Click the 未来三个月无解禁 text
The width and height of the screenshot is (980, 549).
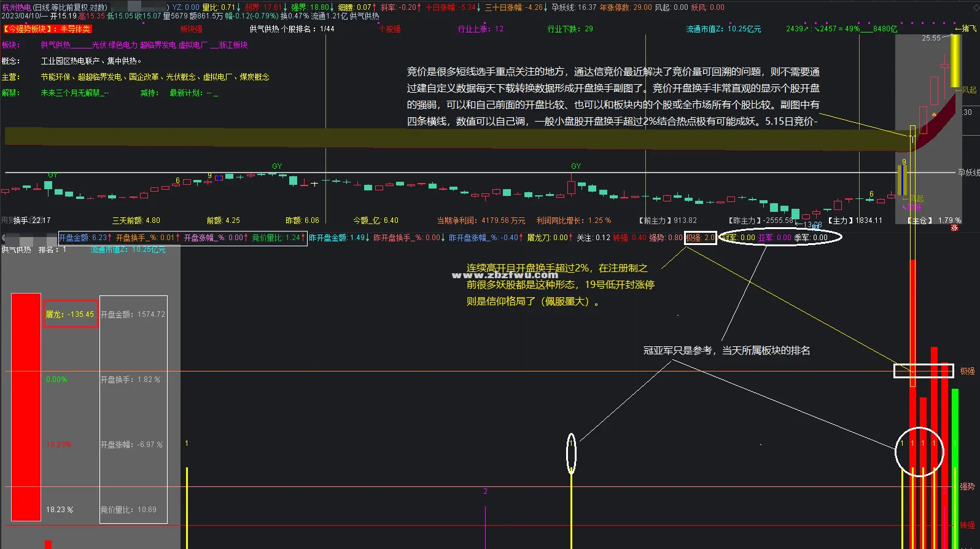point(74,93)
